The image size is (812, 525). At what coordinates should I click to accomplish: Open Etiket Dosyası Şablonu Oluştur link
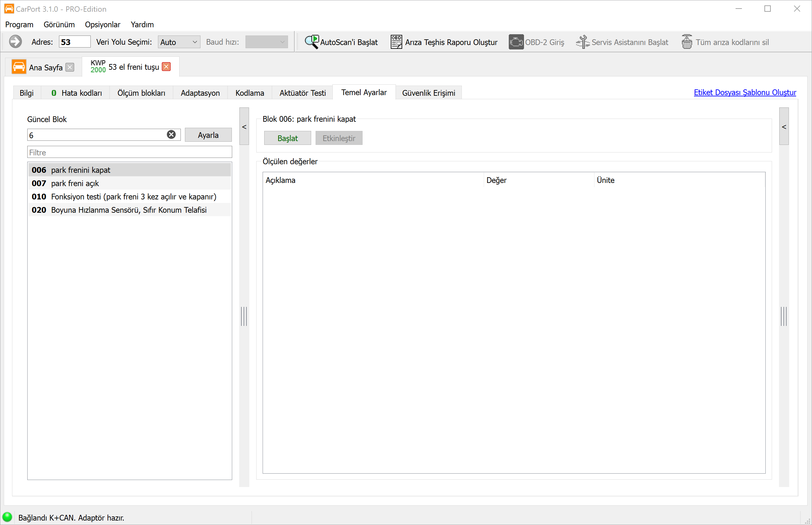click(745, 92)
